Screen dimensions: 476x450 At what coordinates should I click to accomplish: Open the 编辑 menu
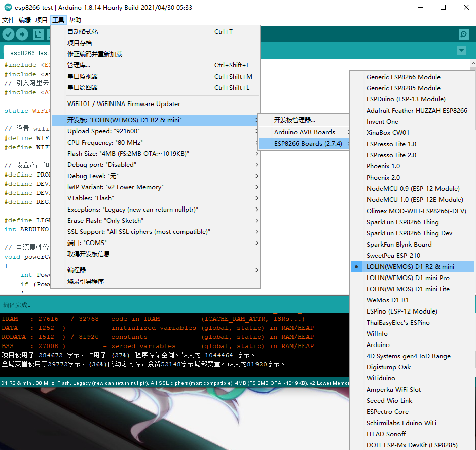[x=25, y=20]
